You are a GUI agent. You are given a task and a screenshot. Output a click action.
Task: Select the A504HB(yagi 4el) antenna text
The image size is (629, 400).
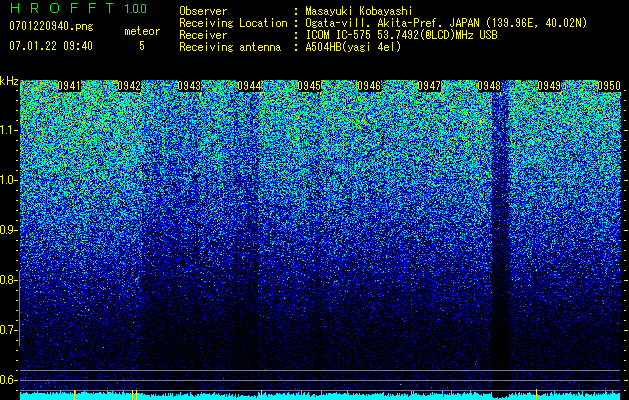pyautogui.click(x=353, y=47)
